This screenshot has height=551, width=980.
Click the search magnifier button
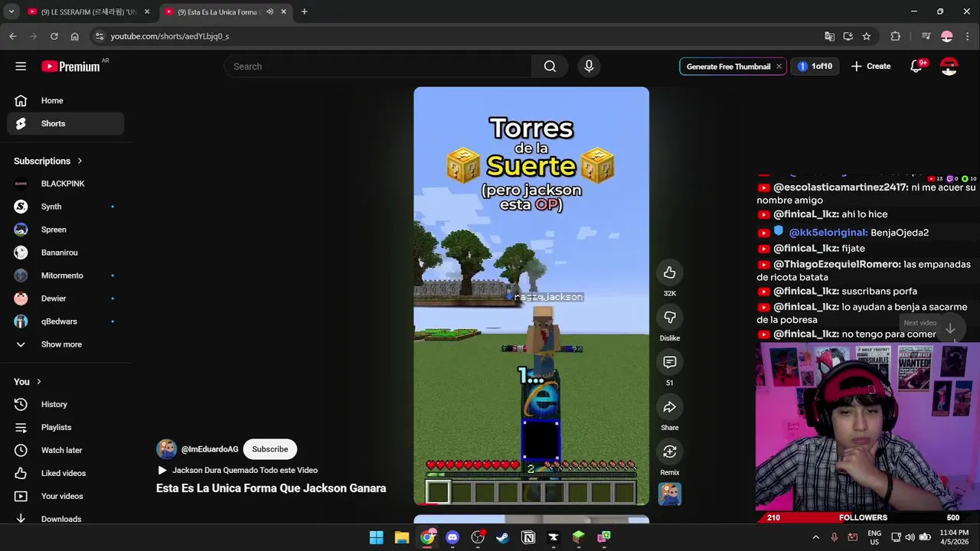click(550, 67)
